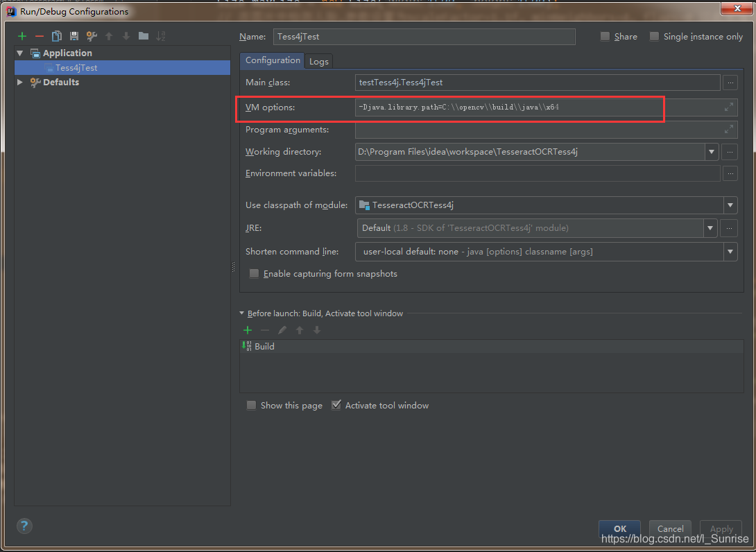Browse Working directory ellipsis button
Viewport: 756px width, 552px height.
(x=730, y=152)
